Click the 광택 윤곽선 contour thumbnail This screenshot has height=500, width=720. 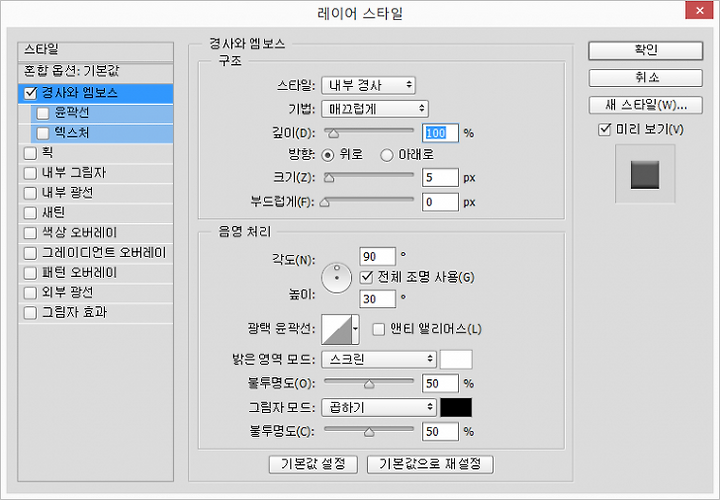(337, 329)
